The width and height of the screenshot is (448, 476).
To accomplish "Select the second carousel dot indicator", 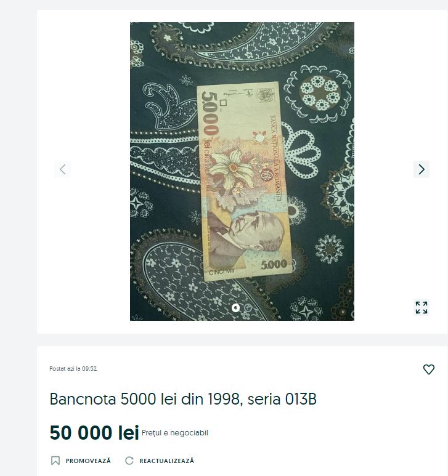I will pos(248,308).
